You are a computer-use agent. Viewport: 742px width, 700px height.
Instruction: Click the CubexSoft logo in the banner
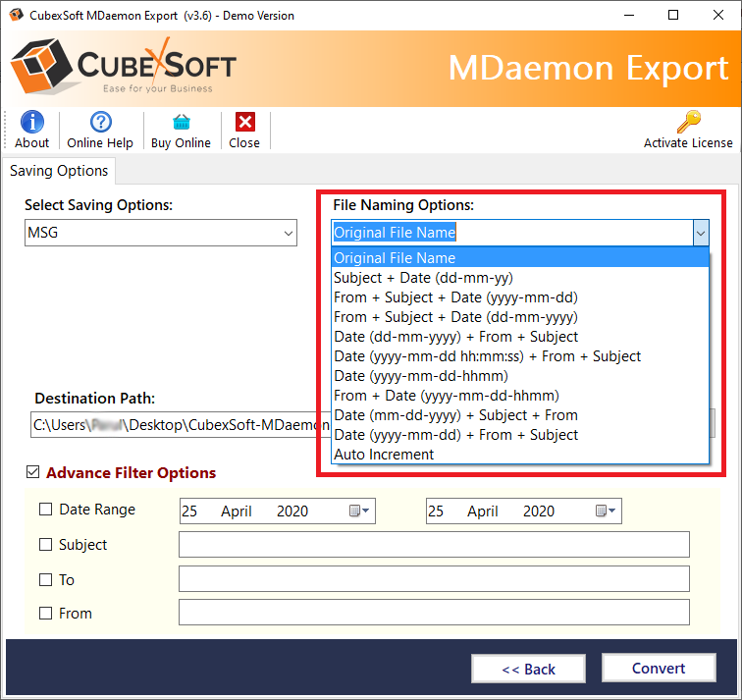(124, 66)
